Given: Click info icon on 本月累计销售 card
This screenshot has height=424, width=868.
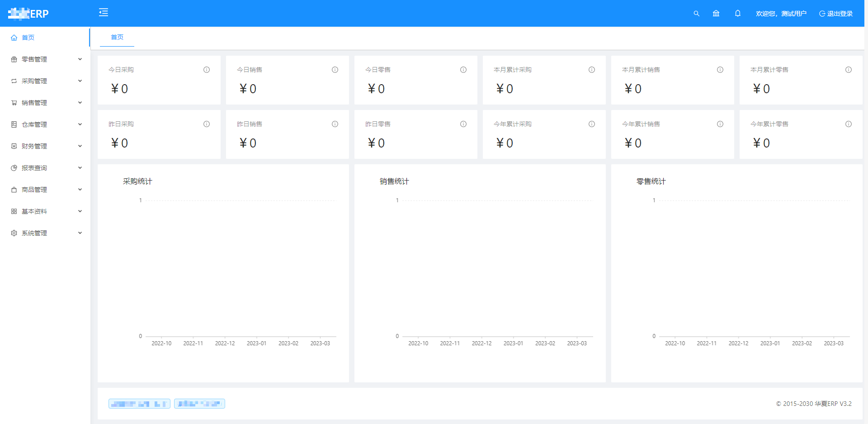Looking at the screenshot, I should click(720, 70).
